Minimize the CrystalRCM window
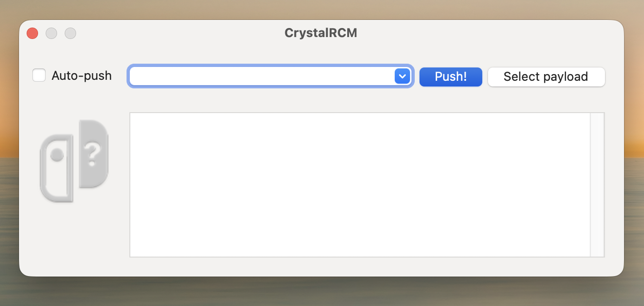 pyautogui.click(x=51, y=33)
